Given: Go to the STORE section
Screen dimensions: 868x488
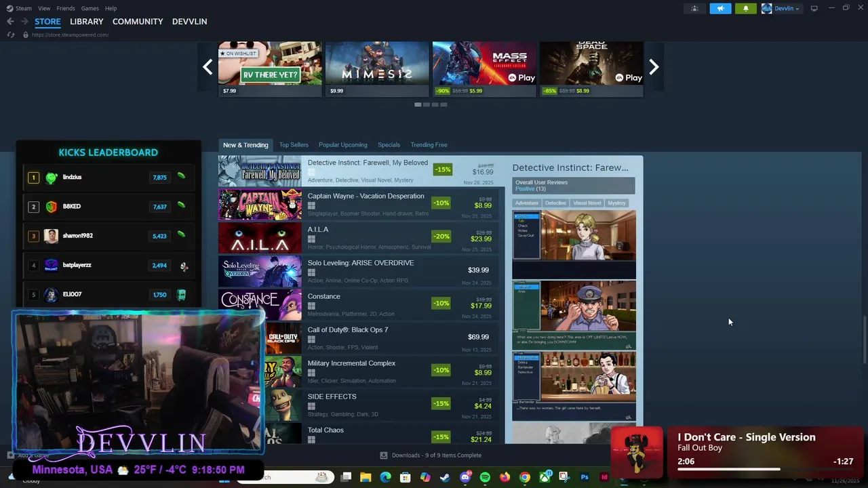Looking at the screenshot, I should 47,22.
